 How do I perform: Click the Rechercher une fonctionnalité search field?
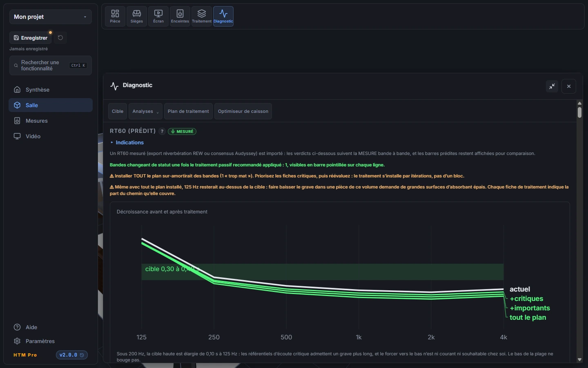(51, 65)
